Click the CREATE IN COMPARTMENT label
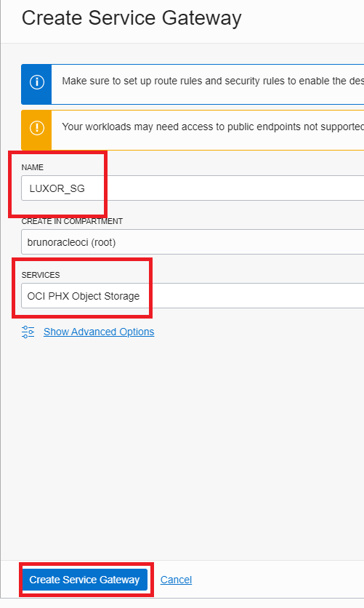This screenshot has width=364, height=608. tap(72, 221)
